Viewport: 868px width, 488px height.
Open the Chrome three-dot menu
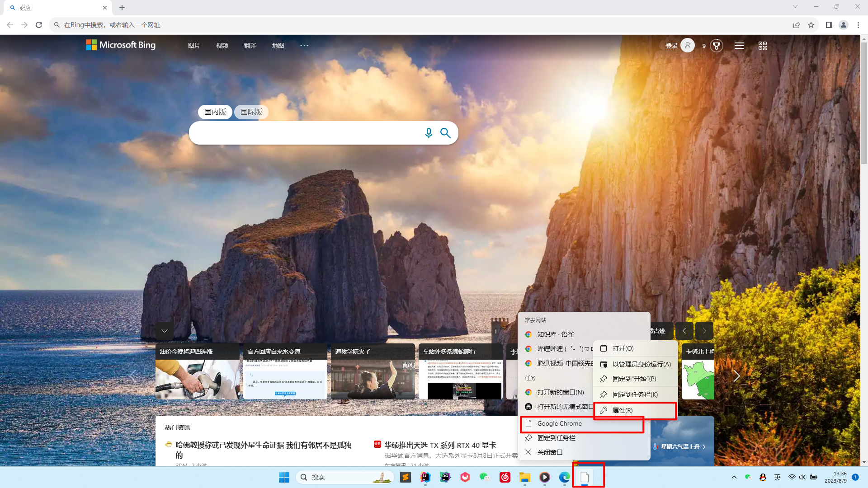858,25
